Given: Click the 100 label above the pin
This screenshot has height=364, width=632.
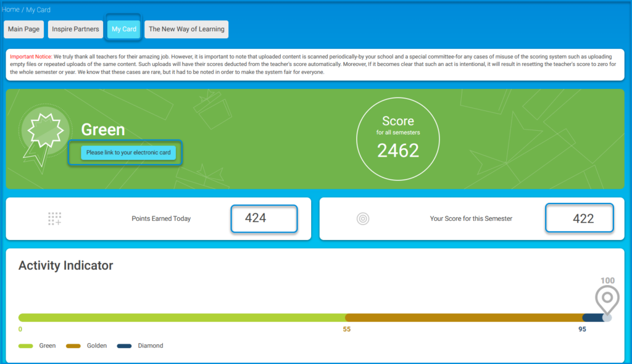Looking at the screenshot, I should coord(607,281).
